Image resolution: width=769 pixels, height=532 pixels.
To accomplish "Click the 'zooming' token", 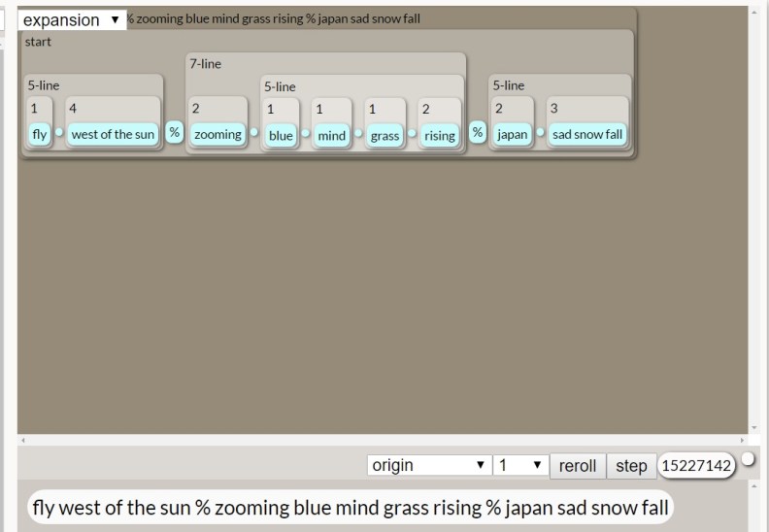I will 217,134.
